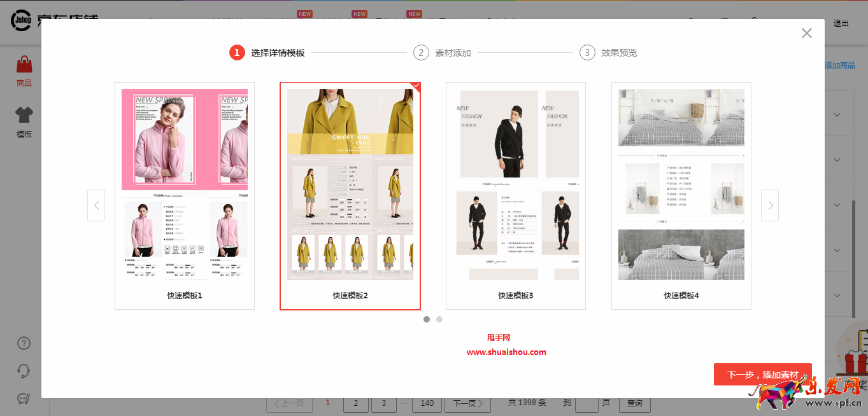Show next templates with right arrow
The image size is (868, 416).
[x=770, y=205]
